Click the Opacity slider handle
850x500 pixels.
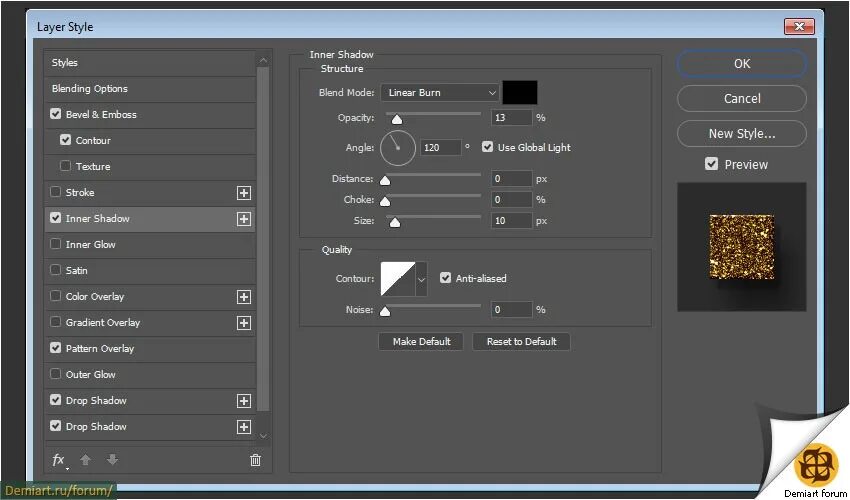[397, 119]
